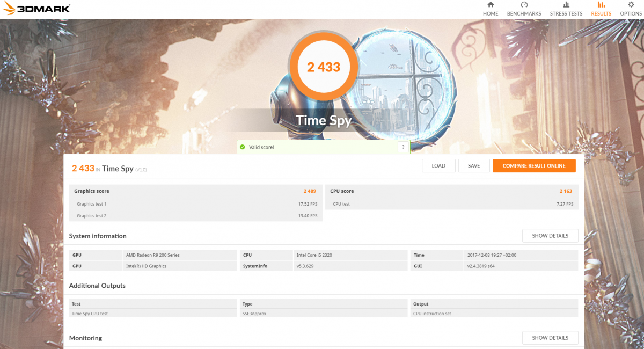The width and height of the screenshot is (644, 349).
Task: Click the green valid score checkmark icon
Action: pyautogui.click(x=242, y=147)
